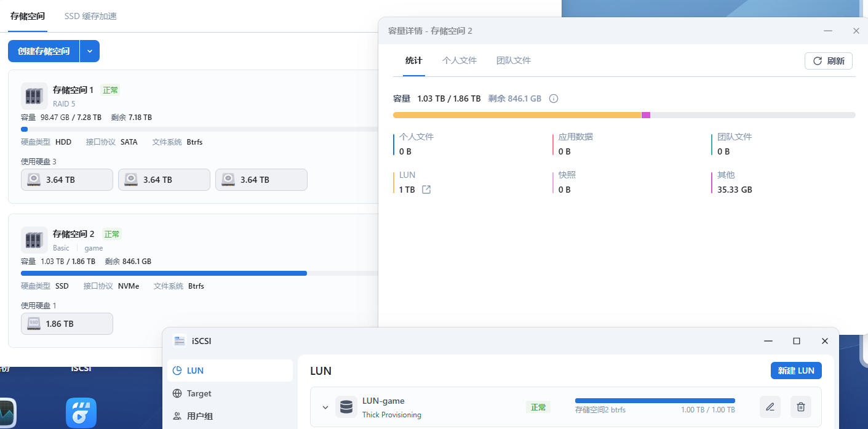
Task: Switch to SSD 缓存加速 tab
Action: tap(90, 16)
